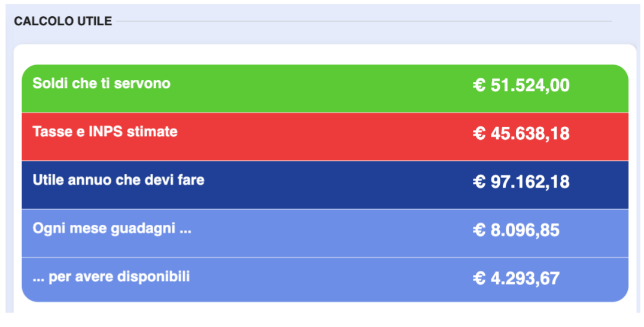The width and height of the screenshot is (644, 327).
Task: Click the euro symbol before 8.096,85
Action: (479, 231)
